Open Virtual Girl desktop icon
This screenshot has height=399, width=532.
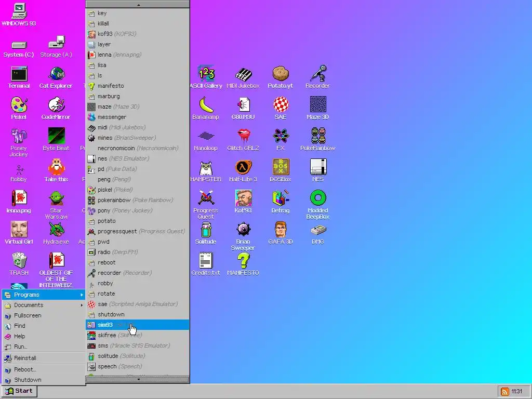[19, 233]
